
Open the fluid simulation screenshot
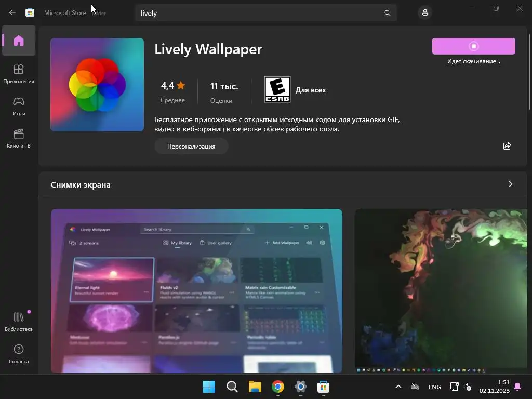(x=441, y=291)
